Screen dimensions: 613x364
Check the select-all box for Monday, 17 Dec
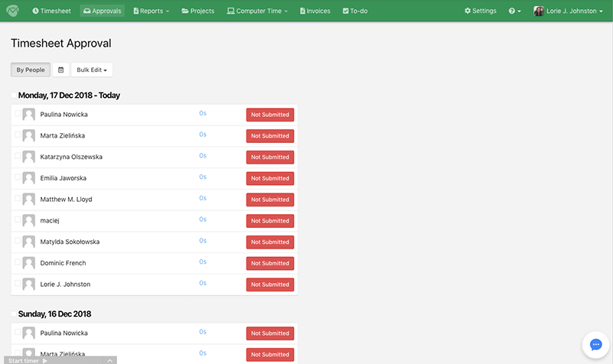pyautogui.click(x=14, y=96)
